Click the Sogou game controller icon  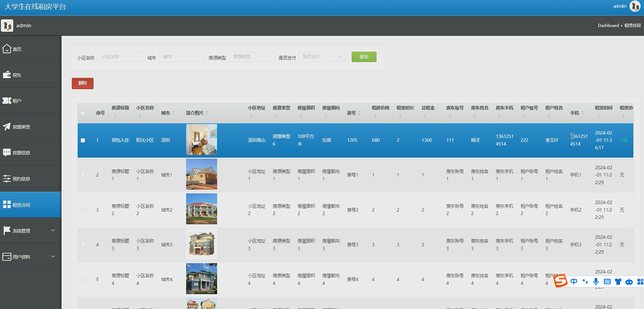[x=629, y=282]
